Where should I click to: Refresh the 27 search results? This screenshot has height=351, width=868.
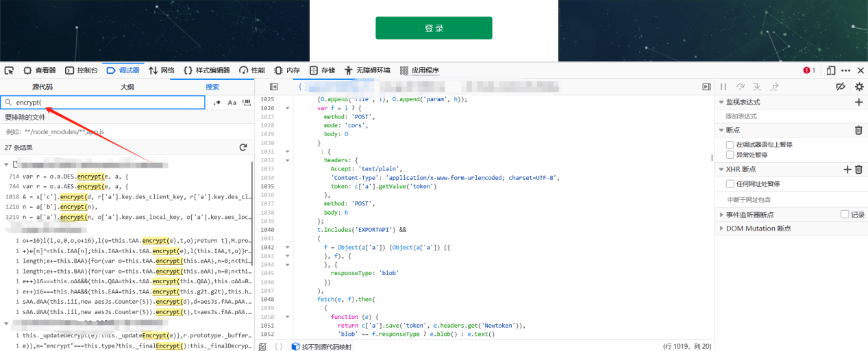tap(243, 147)
